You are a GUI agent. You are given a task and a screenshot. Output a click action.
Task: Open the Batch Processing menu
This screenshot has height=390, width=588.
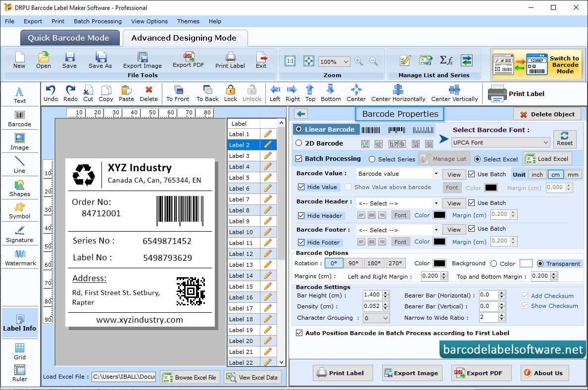[x=98, y=21]
